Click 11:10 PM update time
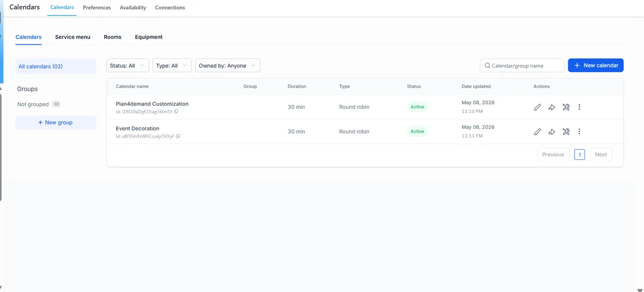The image size is (644, 292). tap(472, 112)
